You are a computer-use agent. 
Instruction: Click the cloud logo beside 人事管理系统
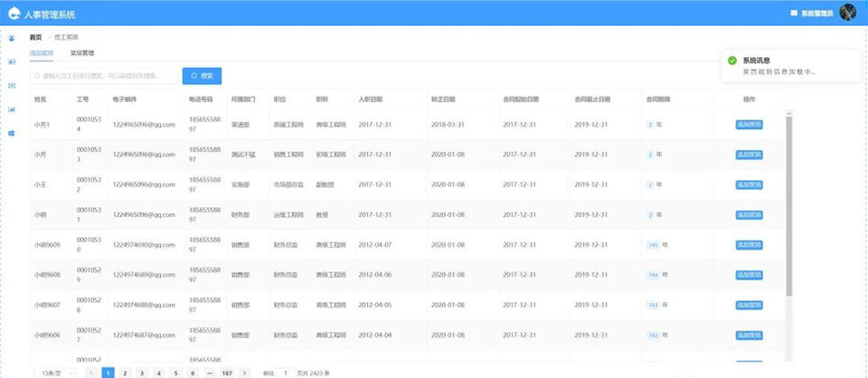pos(14,13)
